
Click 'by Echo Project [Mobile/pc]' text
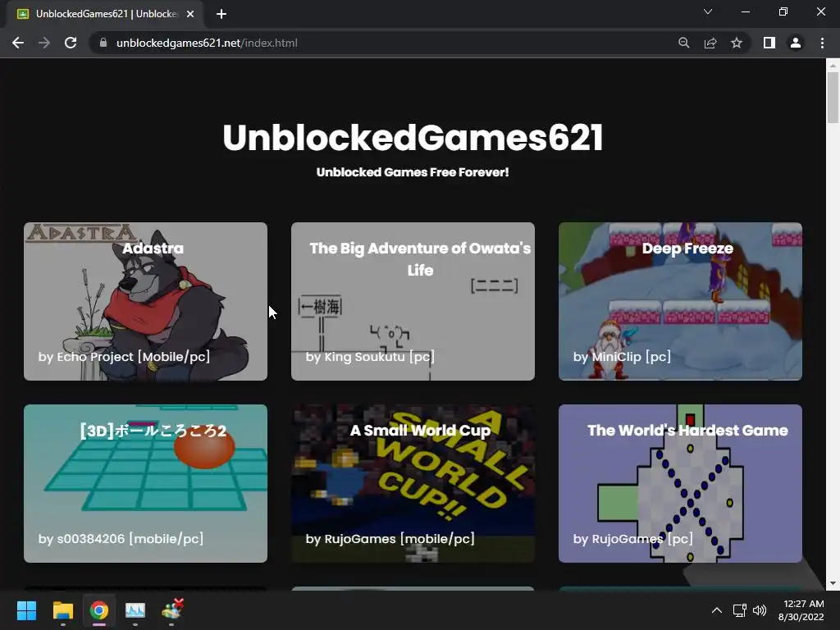(x=124, y=357)
